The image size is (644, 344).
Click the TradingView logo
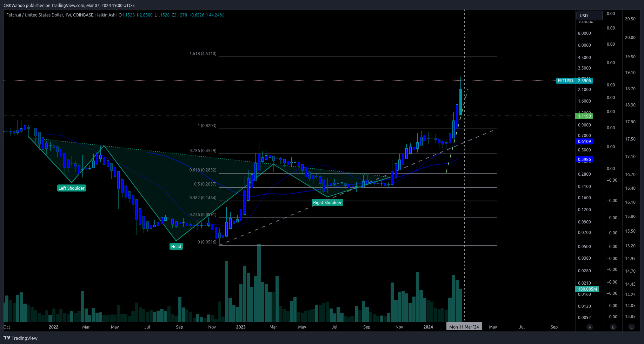pos(20,338)
